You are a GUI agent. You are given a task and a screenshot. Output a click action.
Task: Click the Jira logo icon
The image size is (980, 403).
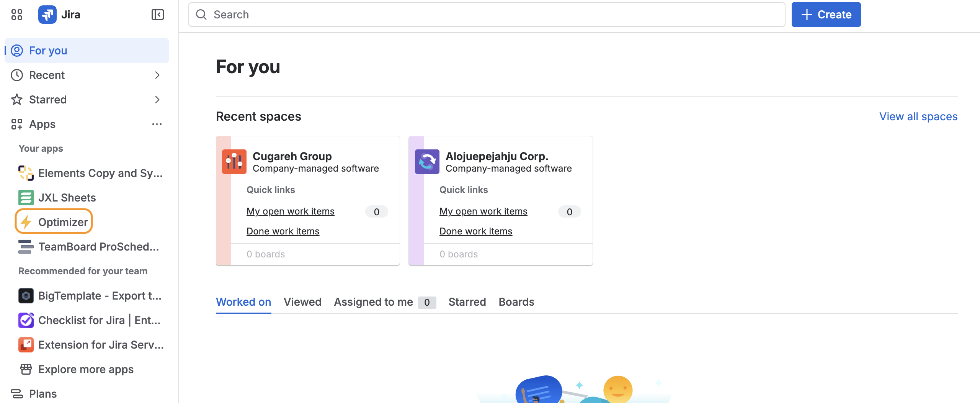pyautogui.click(x=47, y=15)
